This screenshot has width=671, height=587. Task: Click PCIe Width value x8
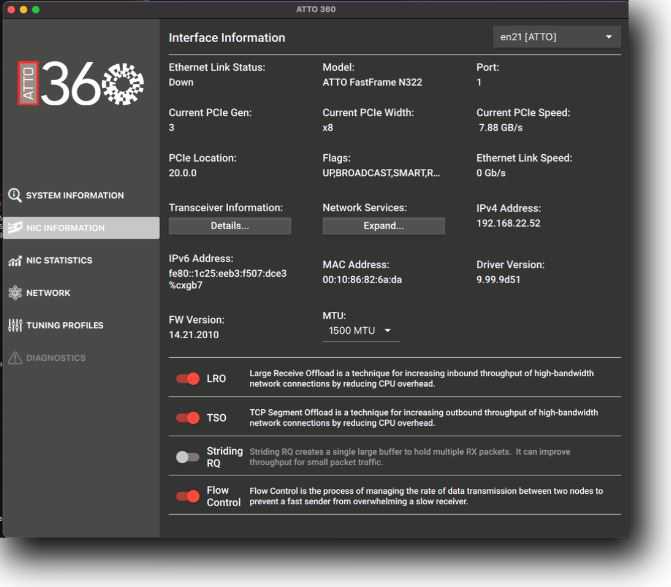[x=328, y=128]
